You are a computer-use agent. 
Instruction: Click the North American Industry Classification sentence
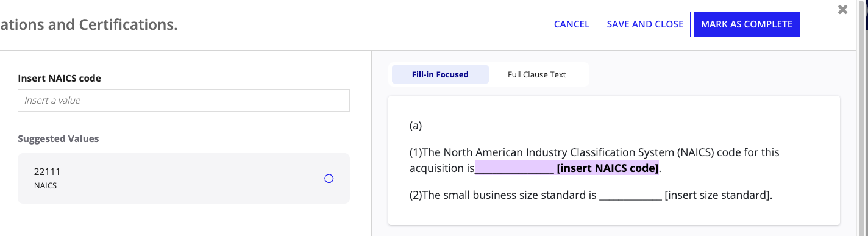594,160
